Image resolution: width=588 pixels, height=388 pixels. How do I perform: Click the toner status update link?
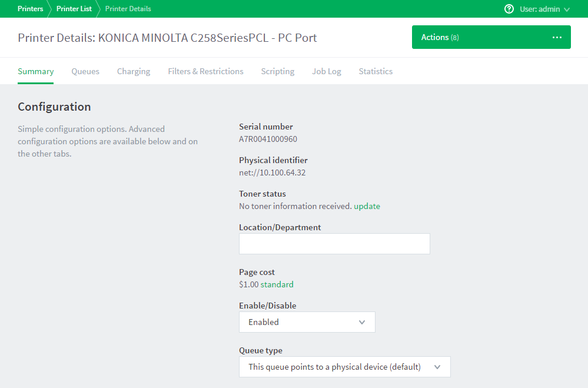coord(367,206)
